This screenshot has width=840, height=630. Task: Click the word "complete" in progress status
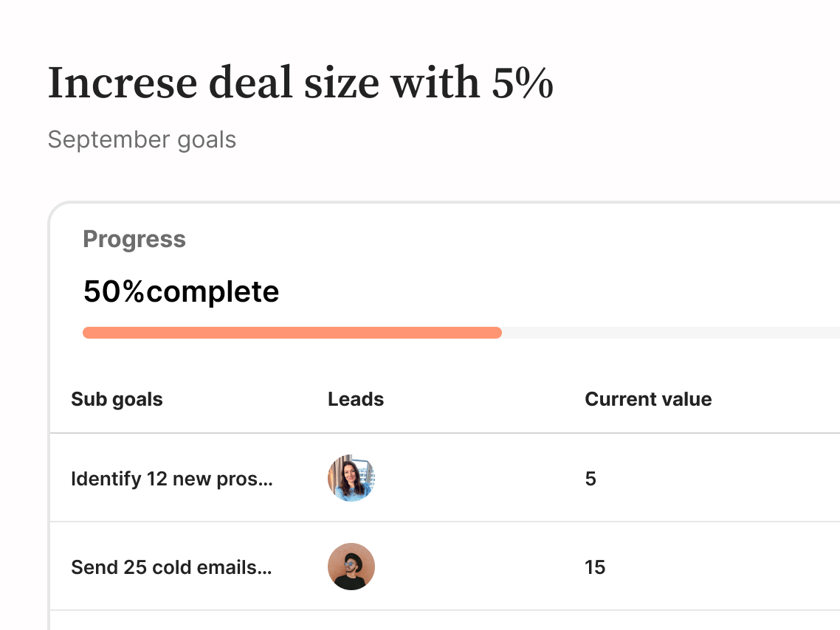click(213, 291)
